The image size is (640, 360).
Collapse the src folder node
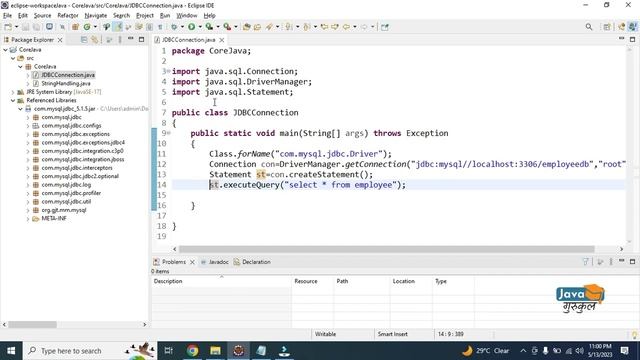point(13,58)
